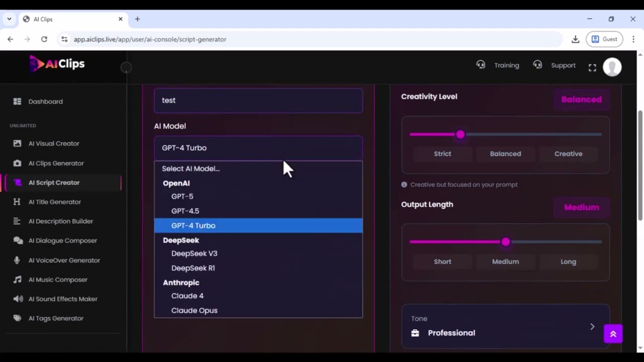Select Claude Opus from the model list
The width and height of the screenshot is (644, 362).
coord(258,310)
